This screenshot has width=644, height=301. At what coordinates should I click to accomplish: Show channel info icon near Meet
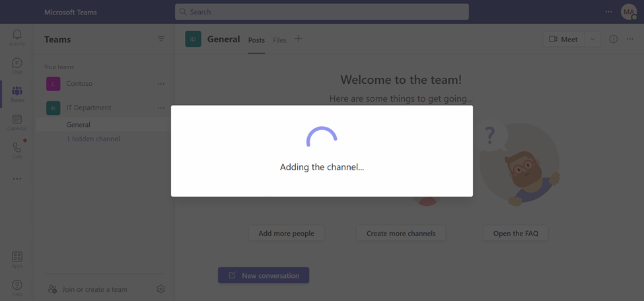pos(613,39)
